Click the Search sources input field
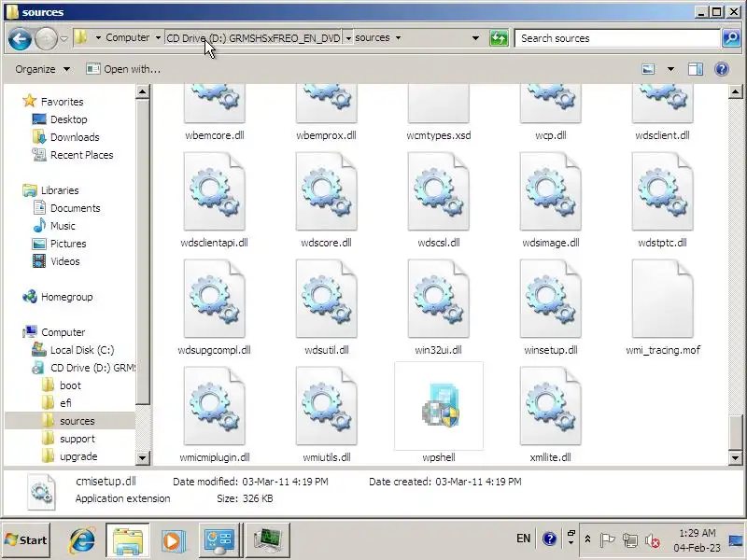 [617, 38]
